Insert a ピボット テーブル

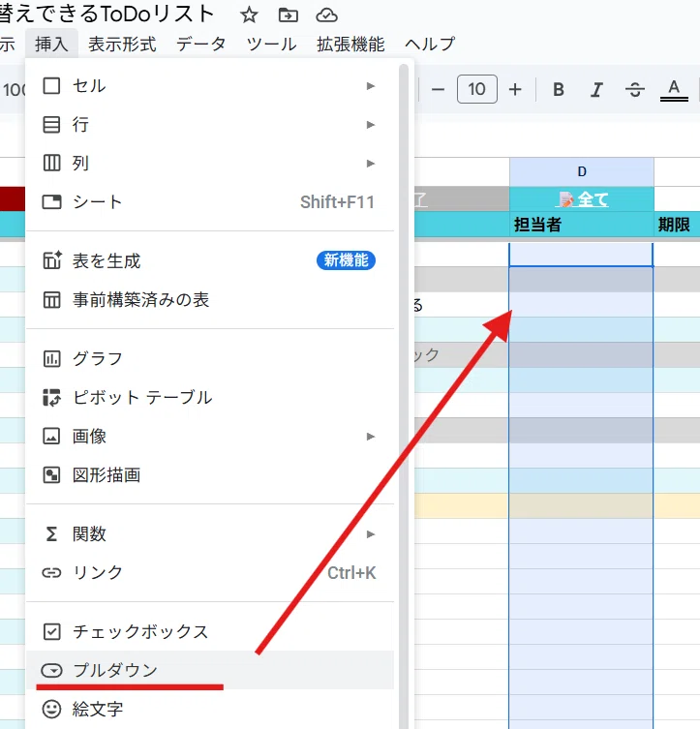(x=210, y=398)
